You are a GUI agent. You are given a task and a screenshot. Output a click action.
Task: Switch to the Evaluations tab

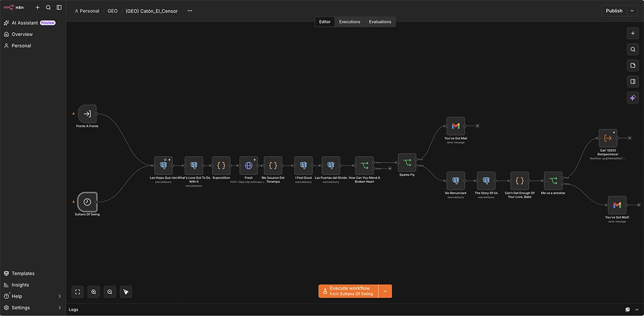(380, 22)
